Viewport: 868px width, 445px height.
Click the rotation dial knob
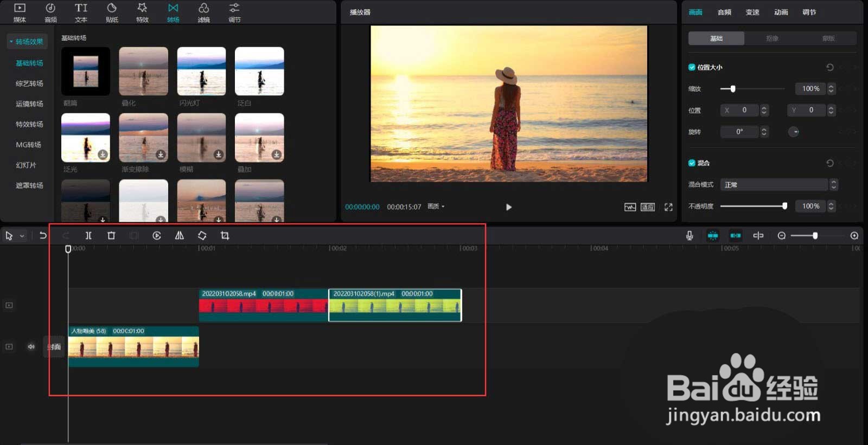(x=793, y=132)
